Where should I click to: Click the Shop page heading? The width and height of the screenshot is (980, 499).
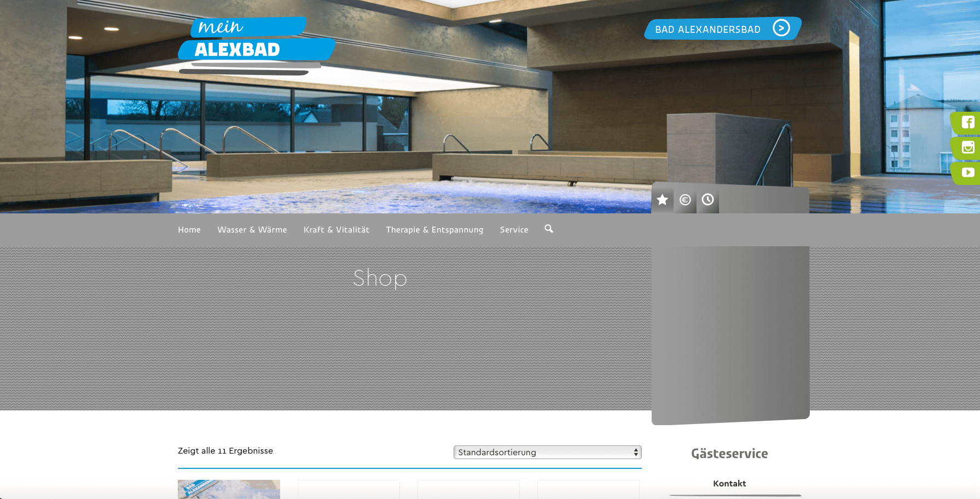tap(380, 278)
